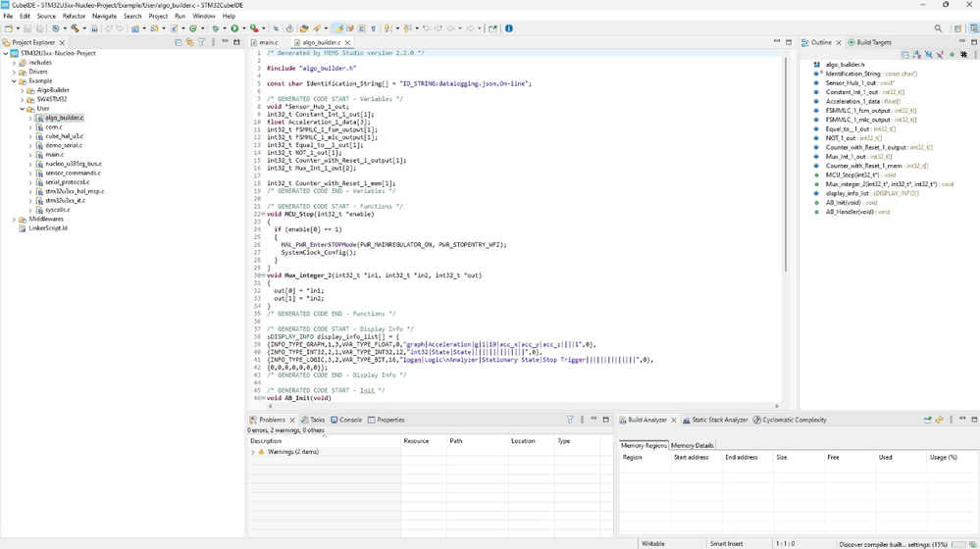
Task: Toggle the Outline sort alphabetically button
Action: [x=916, y=55]
